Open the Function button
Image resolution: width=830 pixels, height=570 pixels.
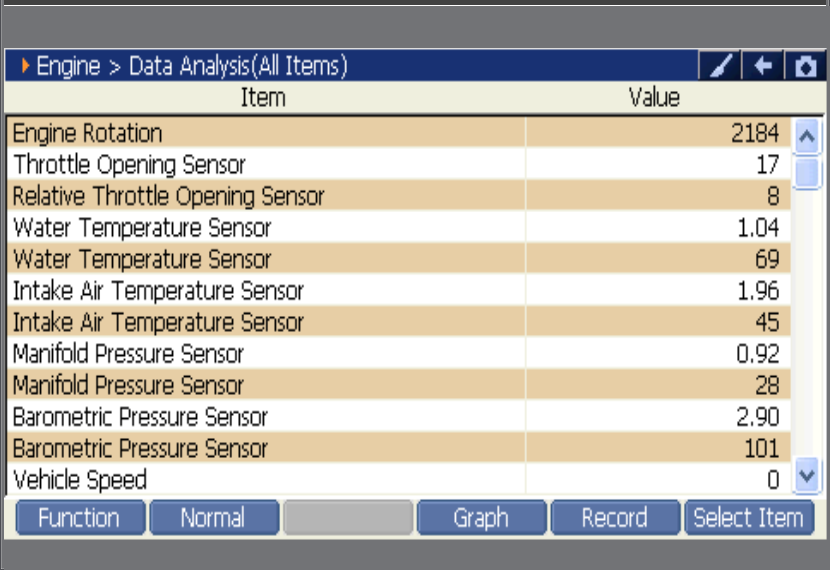[80, 518]
